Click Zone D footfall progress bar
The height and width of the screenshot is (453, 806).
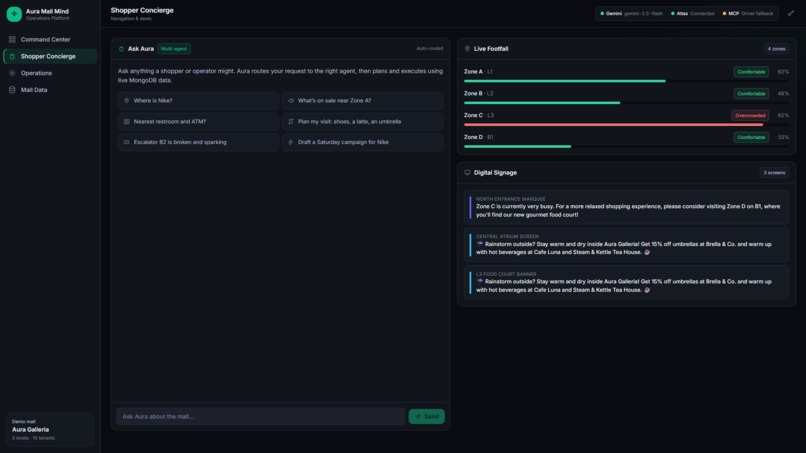click(x=626, y=147)
